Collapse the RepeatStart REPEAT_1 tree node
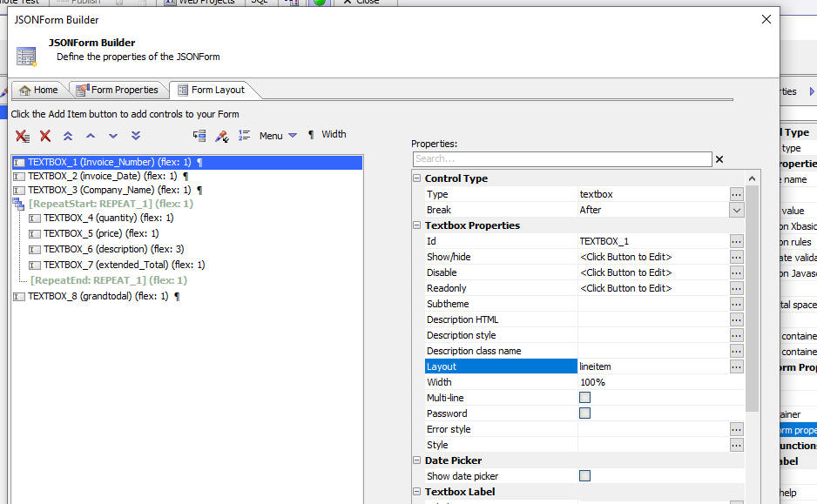This screenshot has width=817, height=504. (18, 204)
